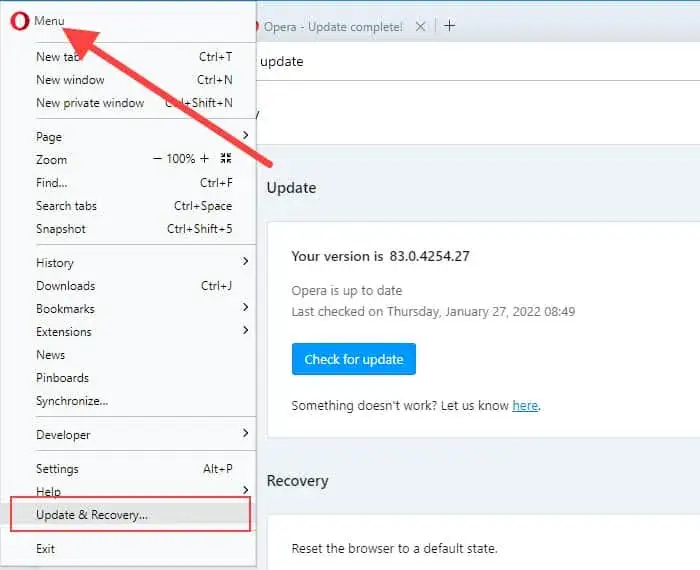700x570 pixels.
Task: Click the Recovery section heading
Action: coord(297,481)
